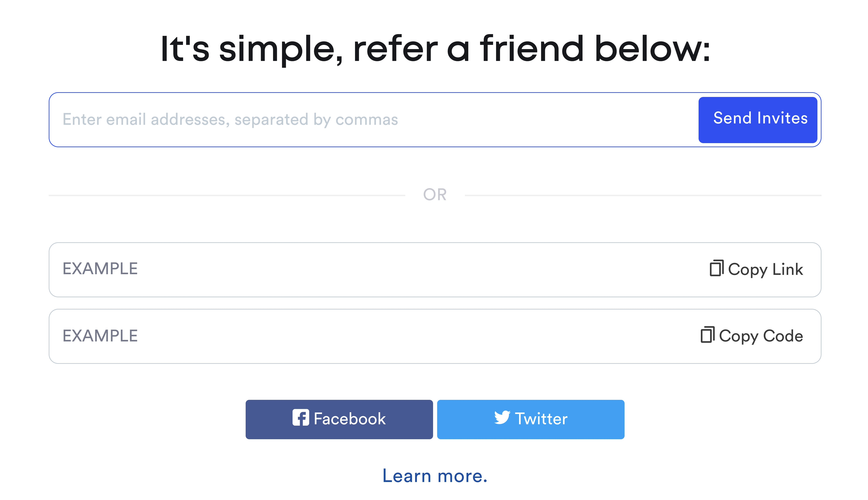The width and height of the screenshot is (868, 500).
Task: Click the copy icon beside Copy Code
Action: [x=707, y=335]
